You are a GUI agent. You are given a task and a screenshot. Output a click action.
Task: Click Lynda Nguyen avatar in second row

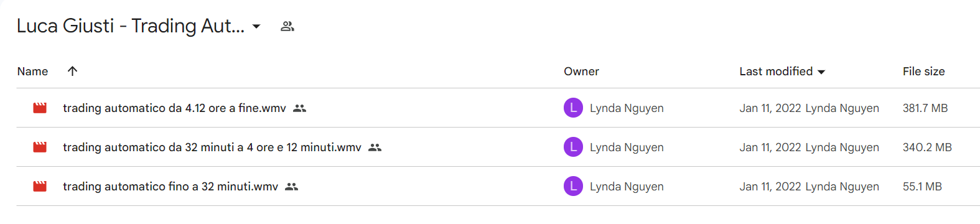pos(573,147)
